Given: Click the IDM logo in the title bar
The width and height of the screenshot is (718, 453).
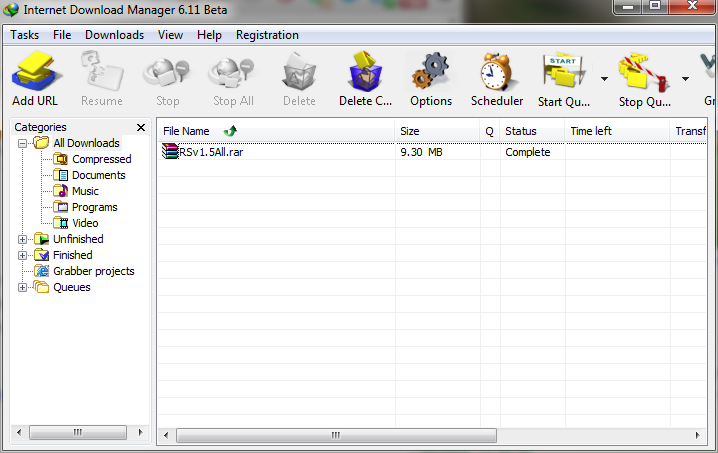Looking at the screenshot, I should (11, 10).
